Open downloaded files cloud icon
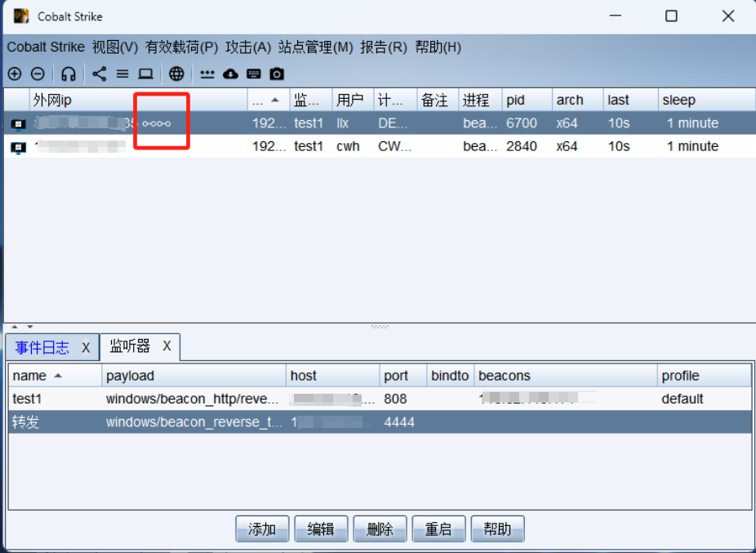The width and height of the screenshot is (756, 553). (230, 74)
